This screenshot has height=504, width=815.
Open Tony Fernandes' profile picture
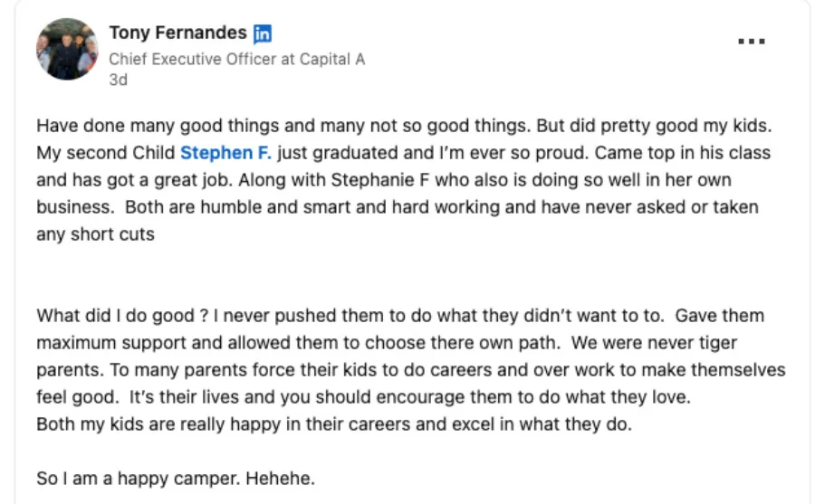(x=67, y=49)
